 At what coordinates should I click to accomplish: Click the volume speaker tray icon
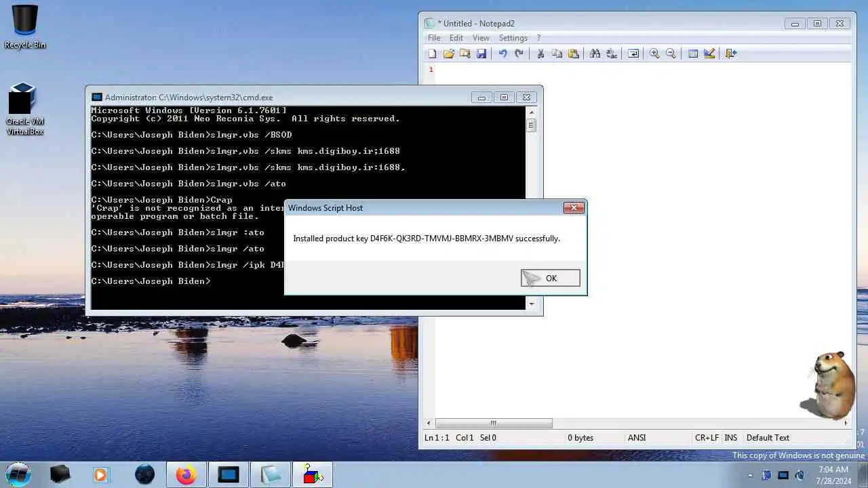800,475
